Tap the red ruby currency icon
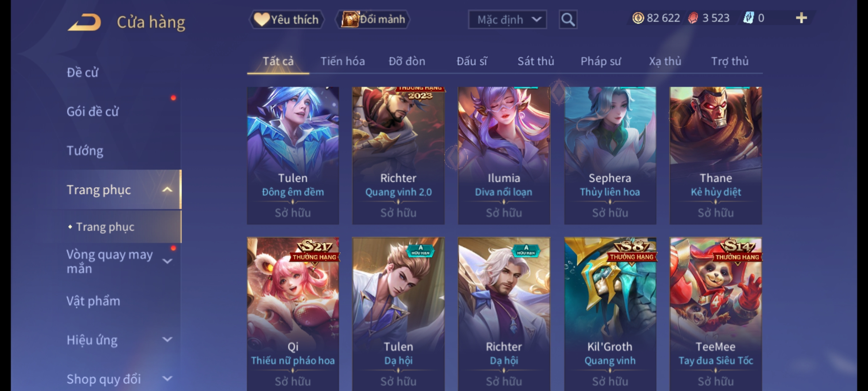 tap(693, 18)
